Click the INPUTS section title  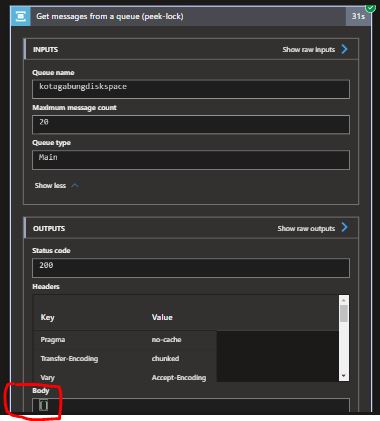tap(45, 50)
